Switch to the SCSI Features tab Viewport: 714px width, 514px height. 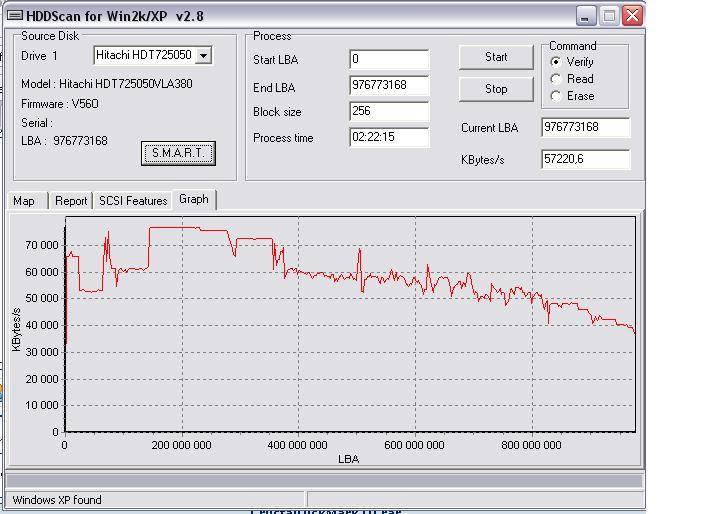[x=133, y=201]
